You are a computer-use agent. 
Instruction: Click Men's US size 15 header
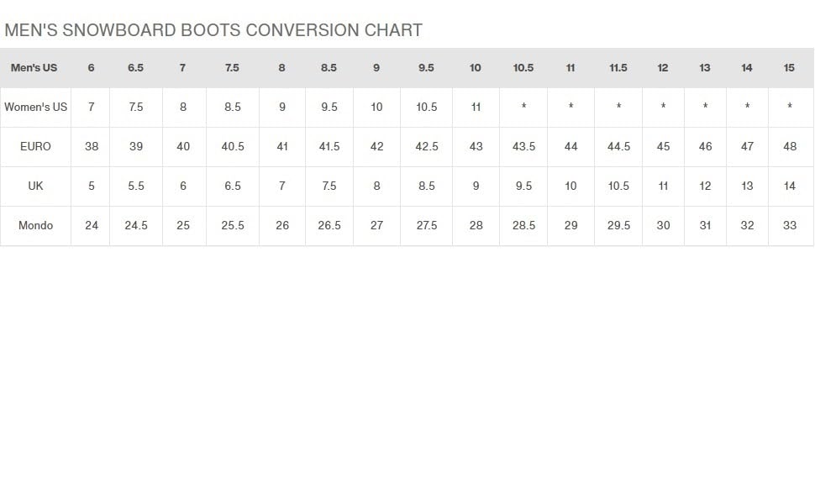point(789,67)
